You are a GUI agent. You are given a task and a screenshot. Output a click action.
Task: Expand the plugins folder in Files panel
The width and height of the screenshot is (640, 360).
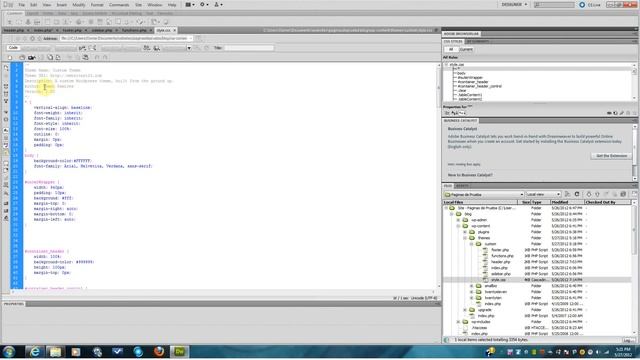465,232
